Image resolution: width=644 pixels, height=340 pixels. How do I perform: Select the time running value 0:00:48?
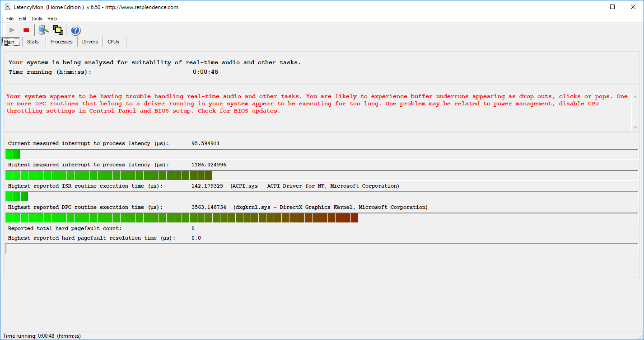coord(205,72)
